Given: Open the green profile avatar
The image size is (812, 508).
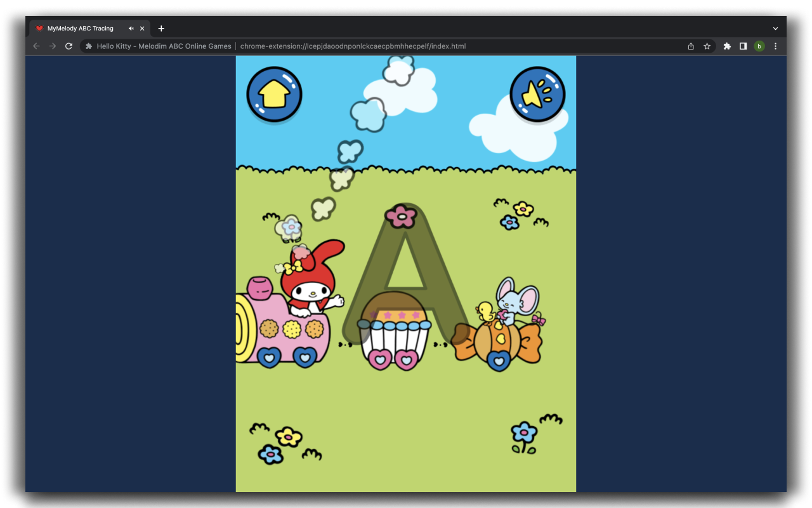Looking at the screenshot, I should click(x=759, y=46).
